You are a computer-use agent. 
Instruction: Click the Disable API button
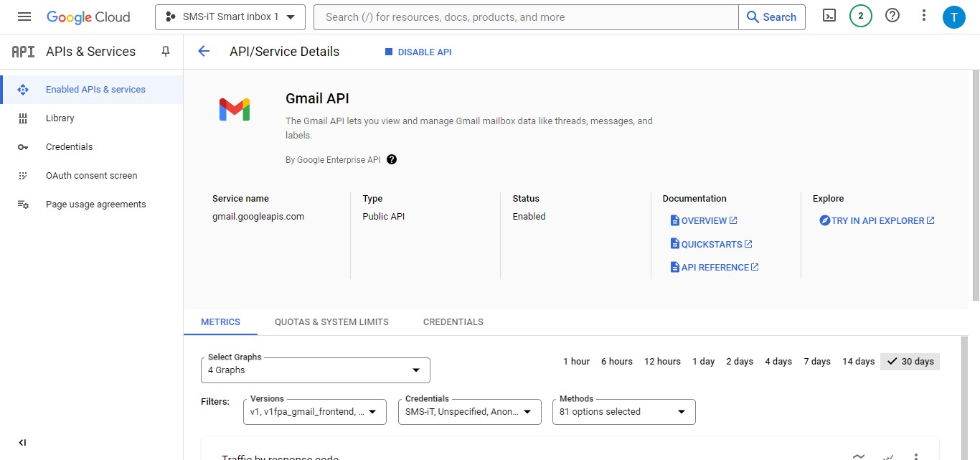point(418,52)
